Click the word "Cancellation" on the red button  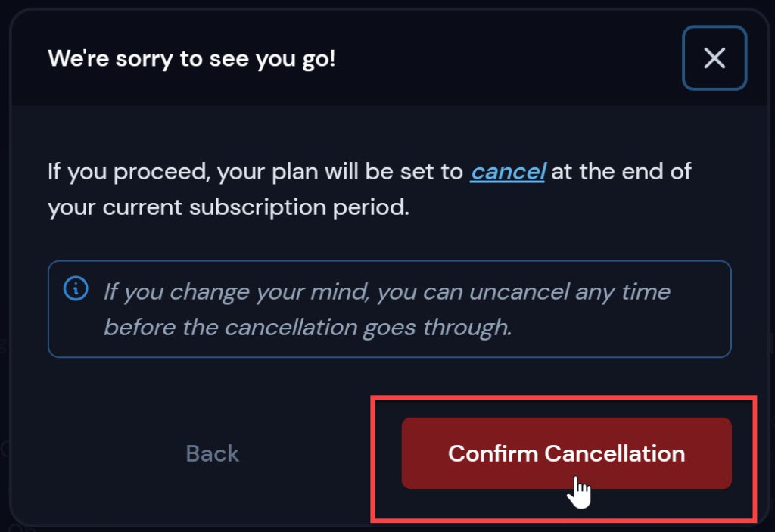click(x=614, y=453)
